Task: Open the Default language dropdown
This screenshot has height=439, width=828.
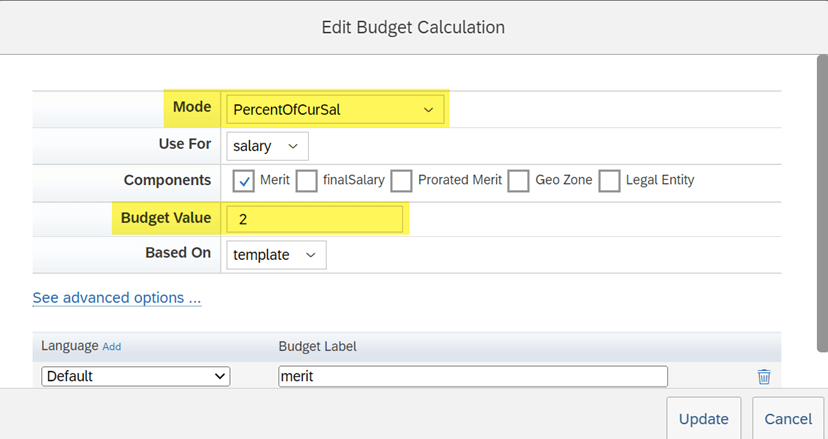Action: (136, 377)
